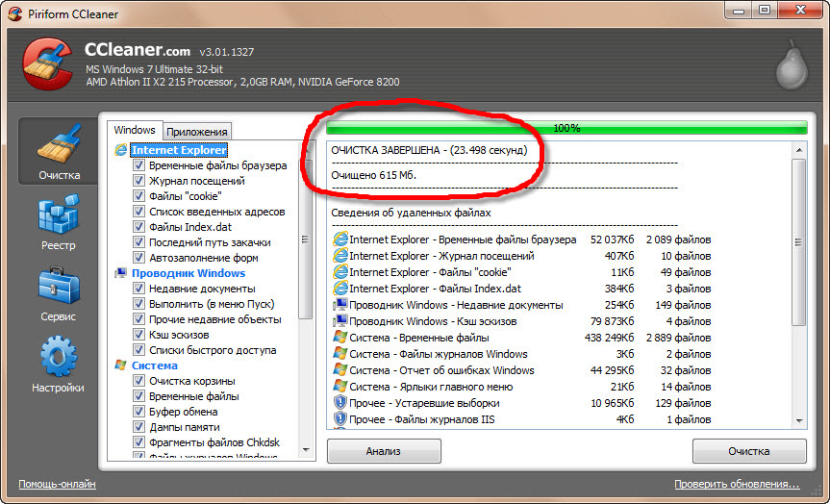
Task: Click options tree scroll down arrow
Action: (306, 450)
